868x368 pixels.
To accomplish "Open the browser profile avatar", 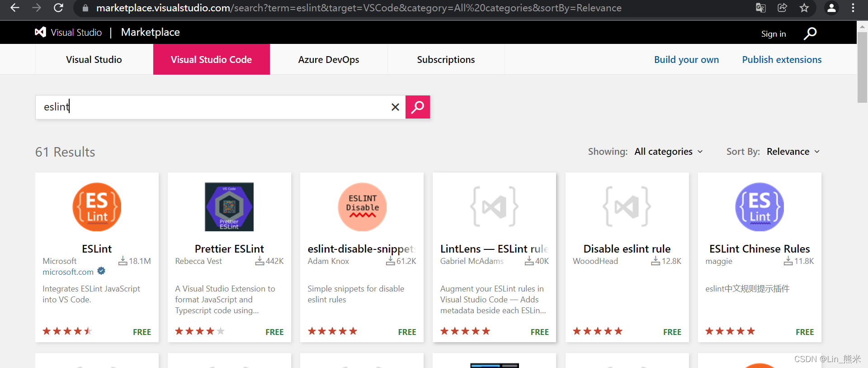I will pos(831,8).
